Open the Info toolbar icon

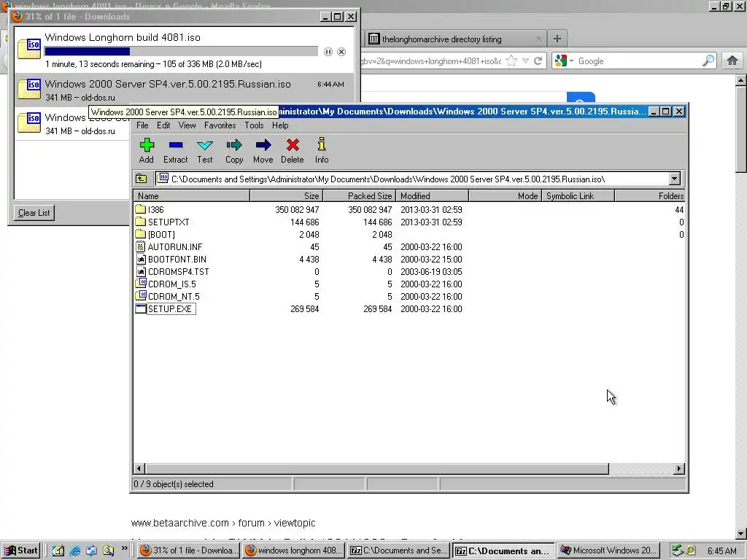click(322, 150)
